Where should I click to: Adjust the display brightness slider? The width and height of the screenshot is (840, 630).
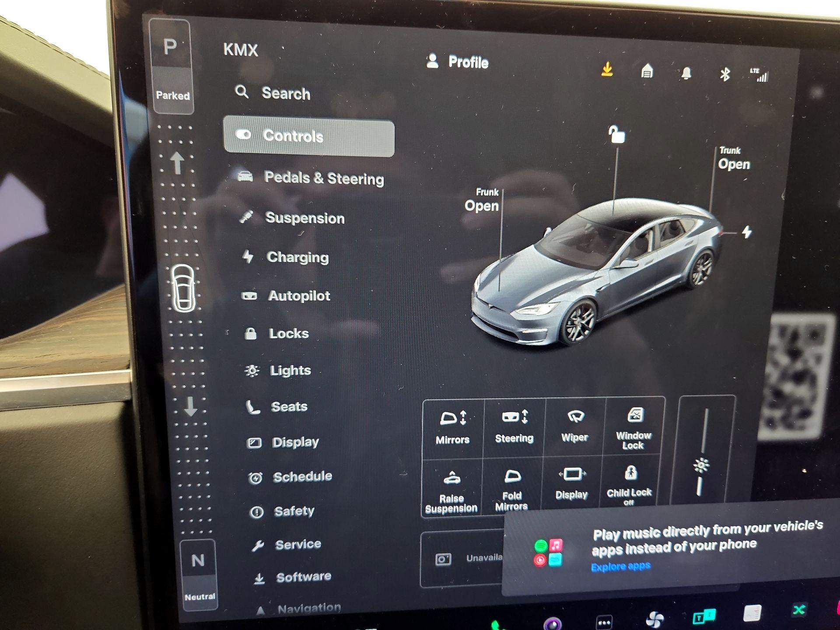coord(701,465)
